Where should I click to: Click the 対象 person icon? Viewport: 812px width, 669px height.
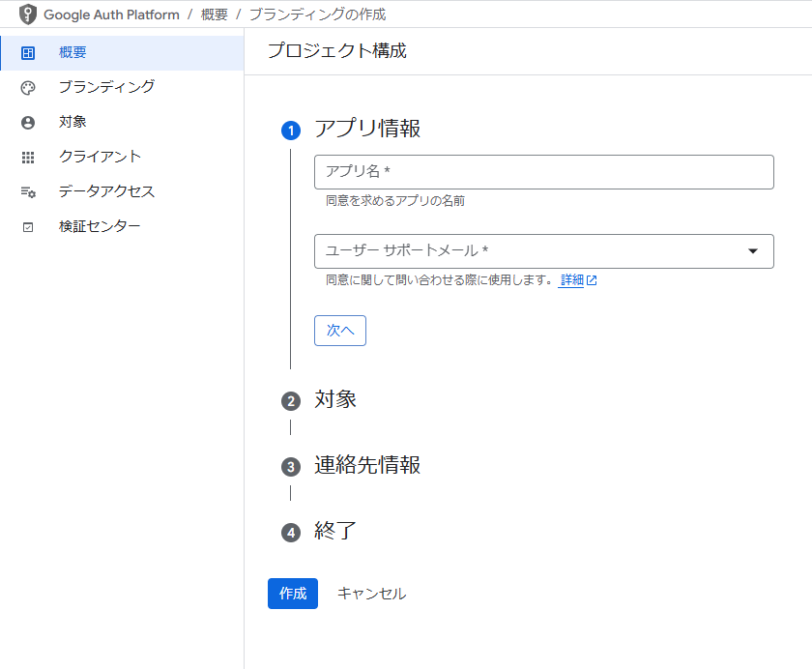click(28, 123)
